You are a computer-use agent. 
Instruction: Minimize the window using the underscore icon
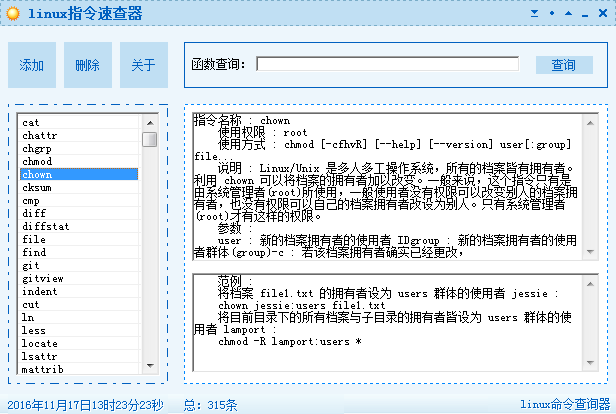(x=584, y=13)
